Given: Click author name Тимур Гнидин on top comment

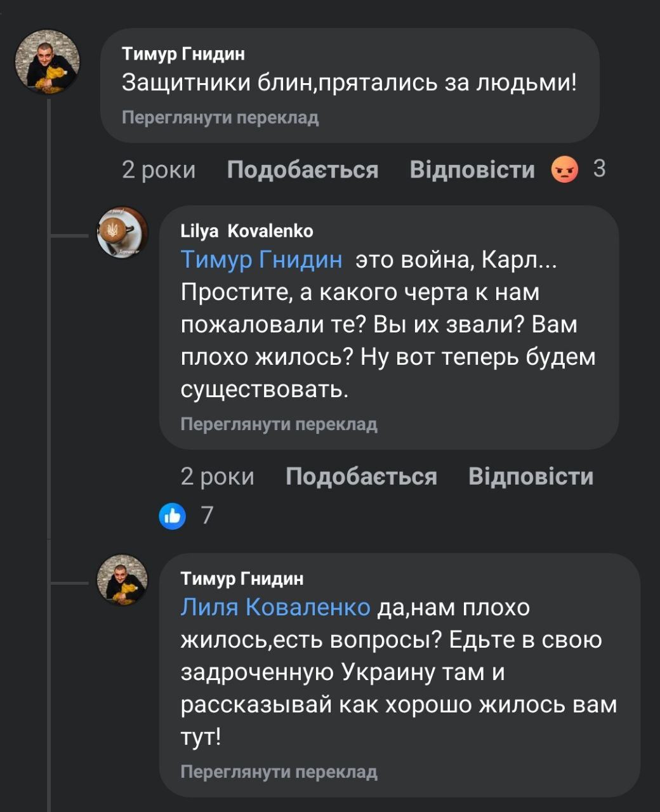Looking at the screenshot, I should click(183, 54).
